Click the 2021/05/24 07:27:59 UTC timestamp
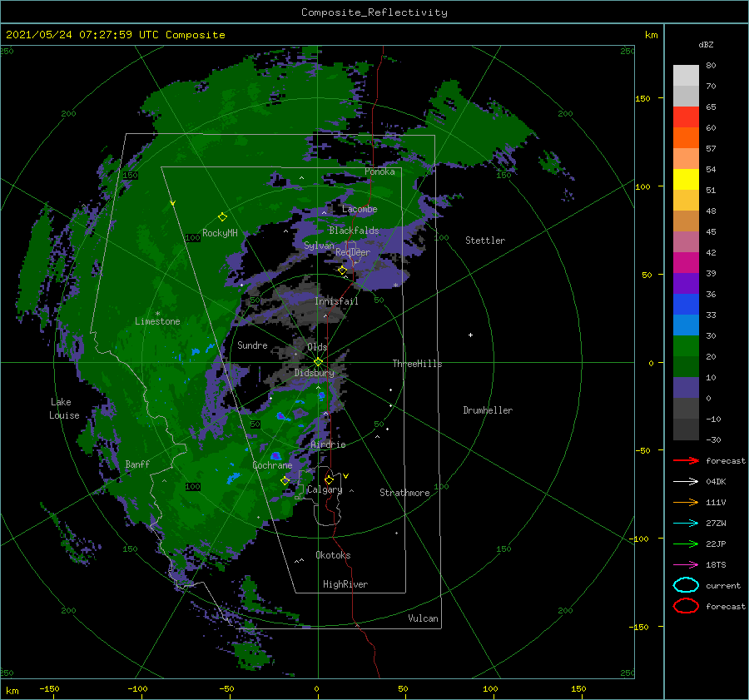The height and width of the screenshot is (700, 749). tap(82, 35)
